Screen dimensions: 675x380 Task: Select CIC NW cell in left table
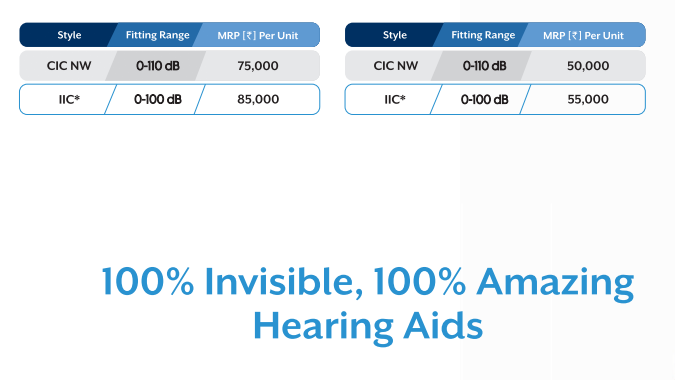click(69, 66)
